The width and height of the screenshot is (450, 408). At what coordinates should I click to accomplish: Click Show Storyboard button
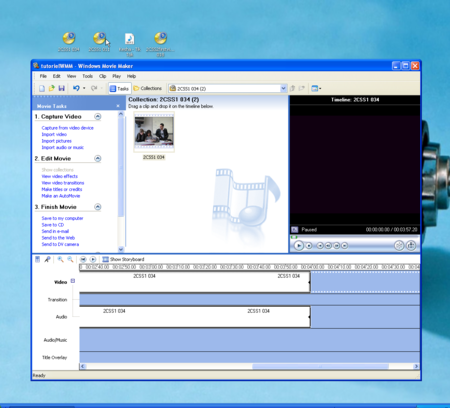(x=123, y=259)
